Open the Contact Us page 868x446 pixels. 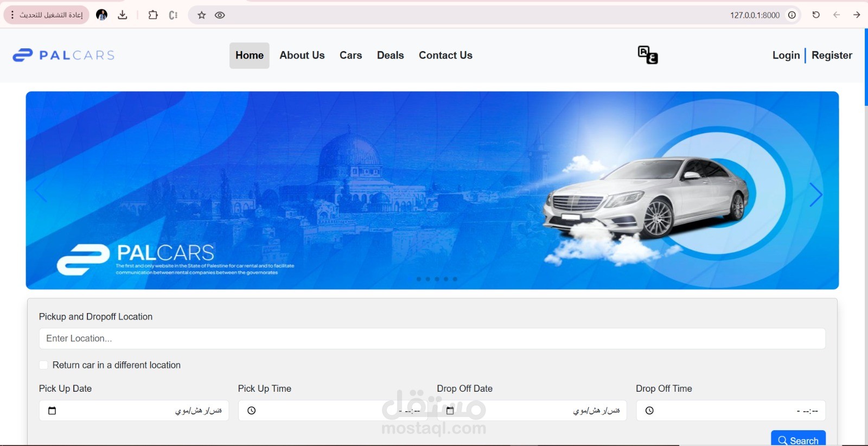click(445, 55)
